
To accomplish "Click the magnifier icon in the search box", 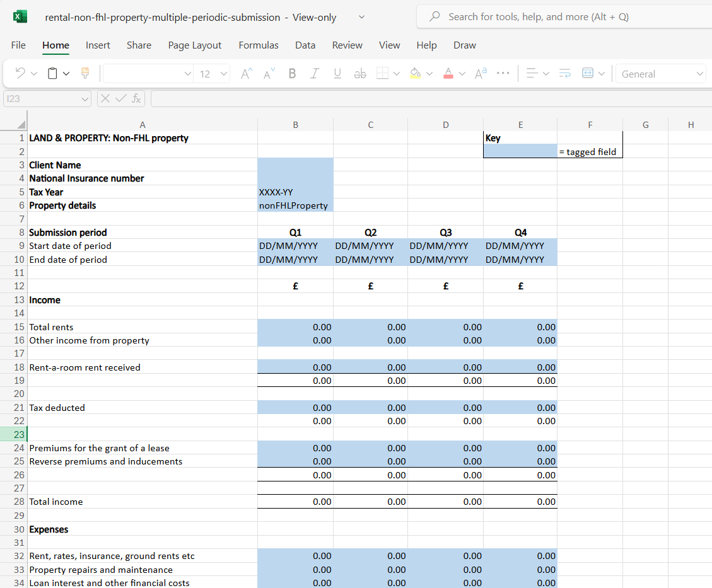I will pyautogui.click(x=435, y=16).
